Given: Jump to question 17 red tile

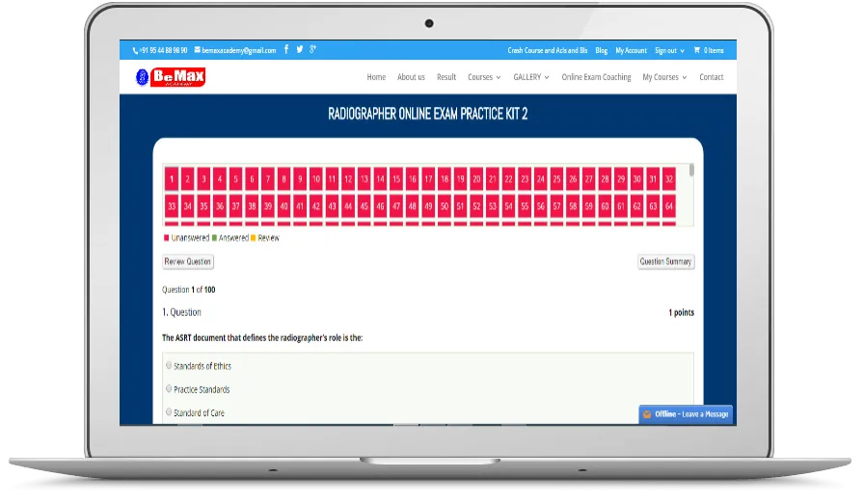Looking at the screenshot, I should point(428,179).
